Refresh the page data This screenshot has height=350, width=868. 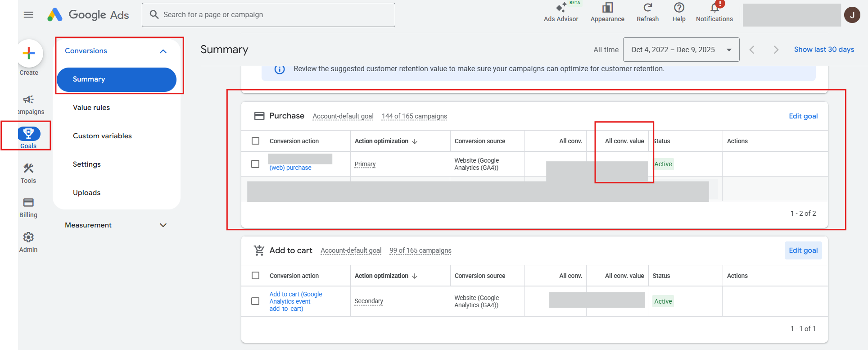point(647,12)
